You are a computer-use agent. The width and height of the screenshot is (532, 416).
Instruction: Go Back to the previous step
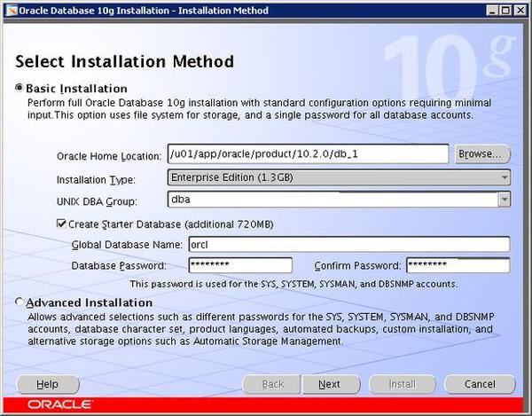click(272, 384)
